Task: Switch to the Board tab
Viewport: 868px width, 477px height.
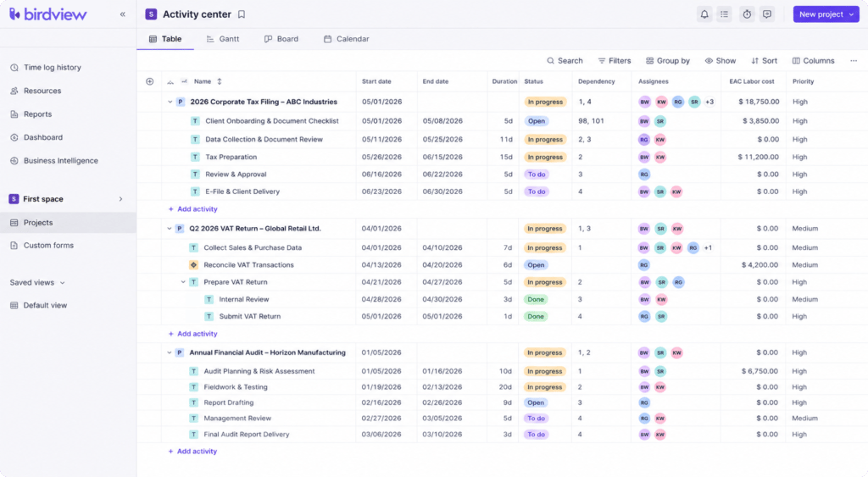Action: click(281, 39)
